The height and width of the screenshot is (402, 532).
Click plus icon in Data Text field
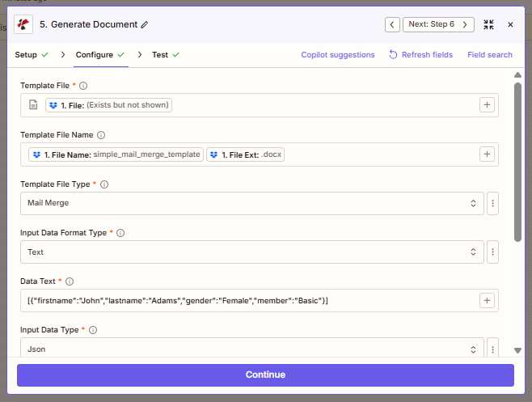click(487, 301)
